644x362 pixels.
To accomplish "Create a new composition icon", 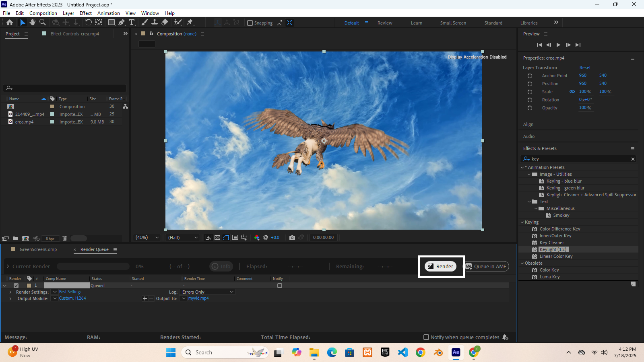I will coord(25,239).
